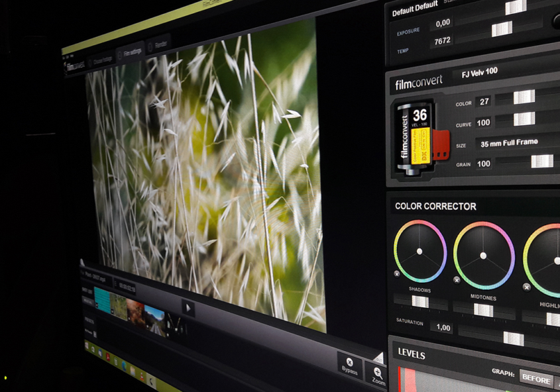This screenshot has height=392, width=560.
Task: Select the teal clip thumbnail in the strip
Action: (101, 299)
